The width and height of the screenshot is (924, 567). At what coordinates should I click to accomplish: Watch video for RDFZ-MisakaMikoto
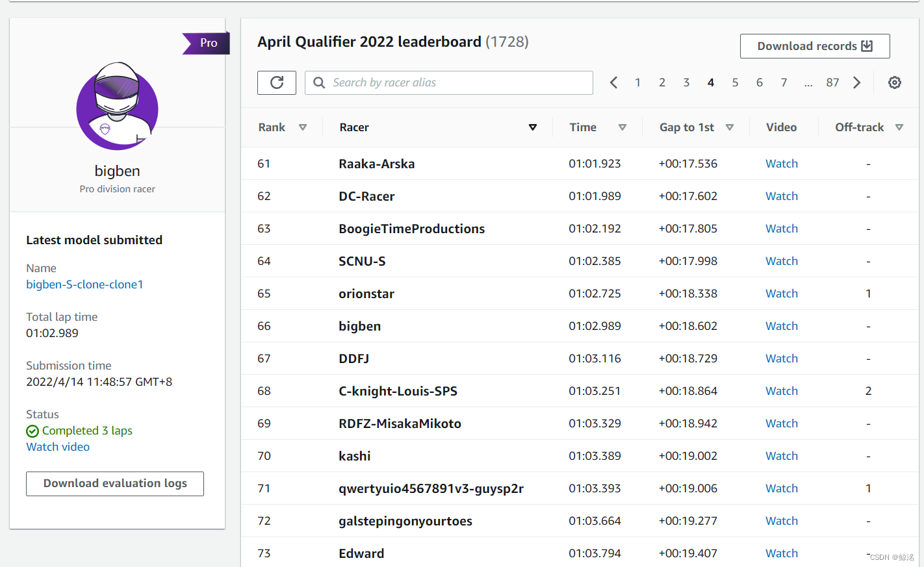coord(782,423)
